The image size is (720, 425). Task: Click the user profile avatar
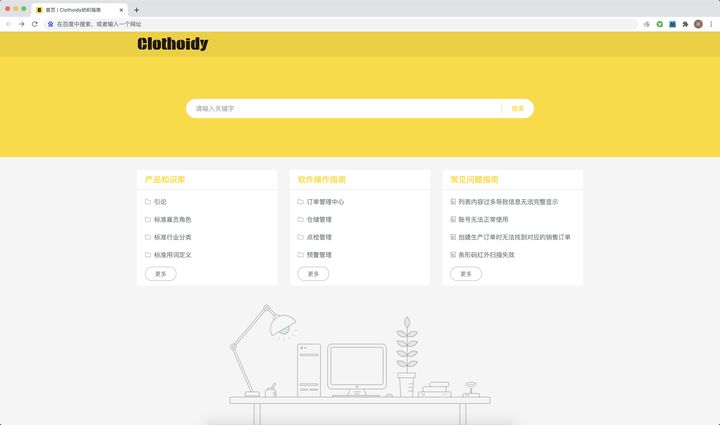(698, 24)
